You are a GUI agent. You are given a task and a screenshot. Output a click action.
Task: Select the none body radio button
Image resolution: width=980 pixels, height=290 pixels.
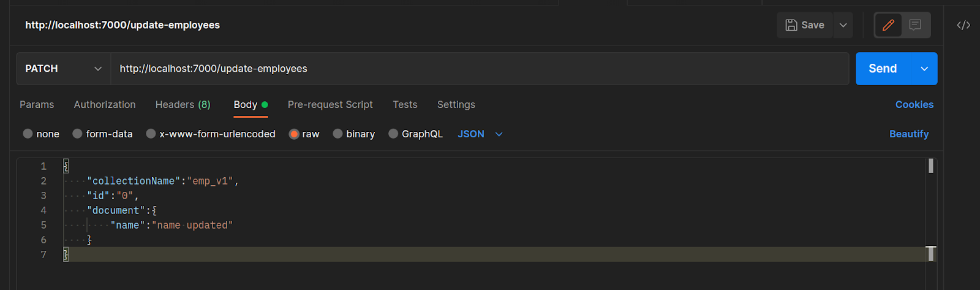pyautogui.click(x=28, y=134)
